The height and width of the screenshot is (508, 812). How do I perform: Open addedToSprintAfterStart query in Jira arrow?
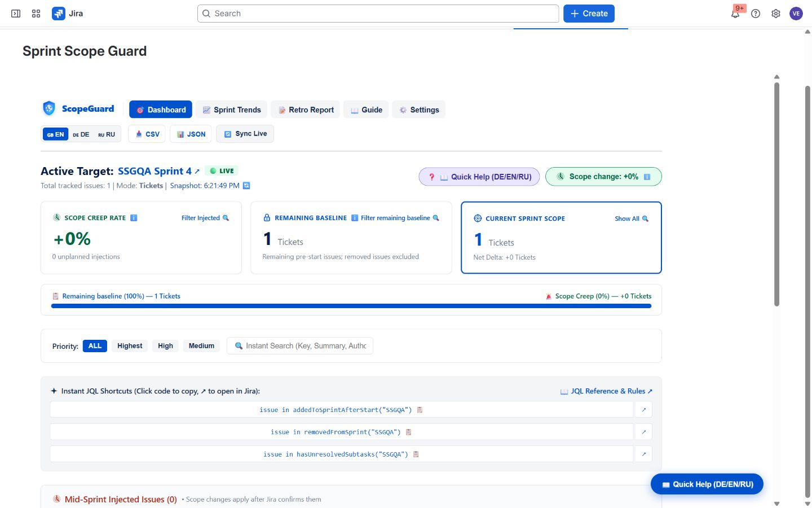(643, 410)
